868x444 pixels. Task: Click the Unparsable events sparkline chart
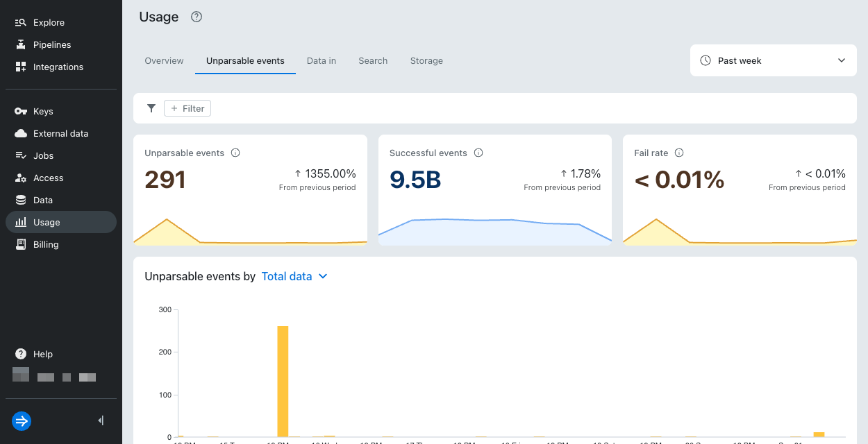tap(250, 232)
